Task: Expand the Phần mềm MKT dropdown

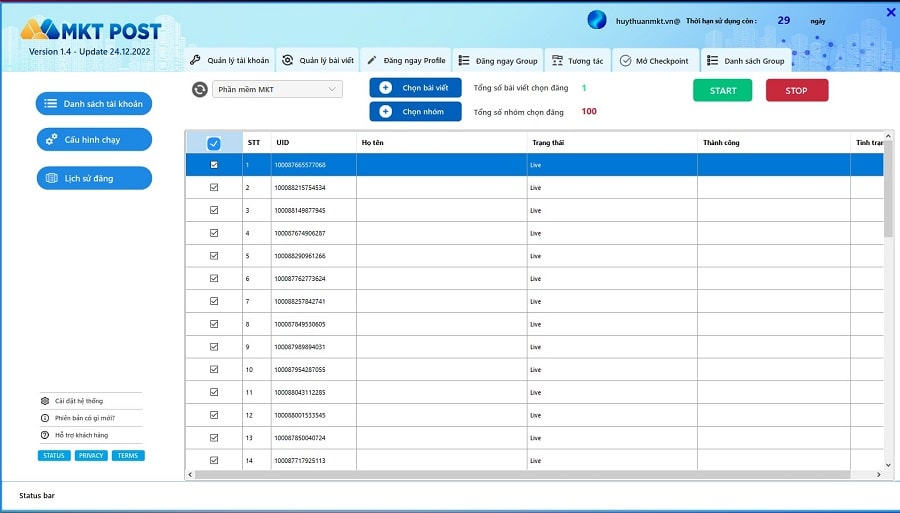Action: click(332, 89)
